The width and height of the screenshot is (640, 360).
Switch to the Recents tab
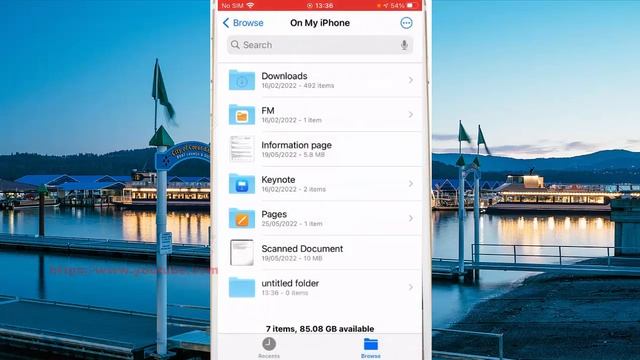[x=269, y=348]
